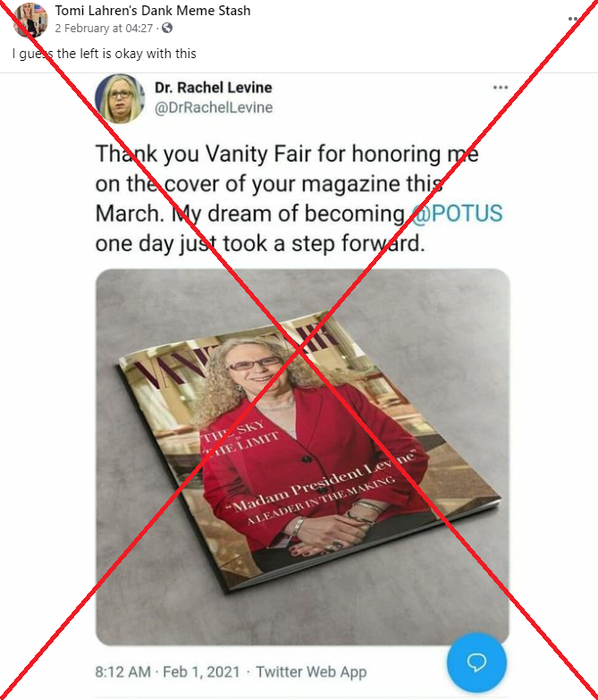Click the "Madam President Levine" cover headline
The height and width of the screenshot is (700, 598).
pyautogui.click(x=321, y=481)
